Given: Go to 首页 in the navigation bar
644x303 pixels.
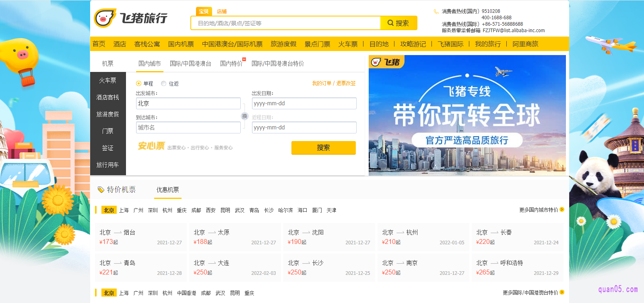Looking at the screenshot, I should 99,44.
